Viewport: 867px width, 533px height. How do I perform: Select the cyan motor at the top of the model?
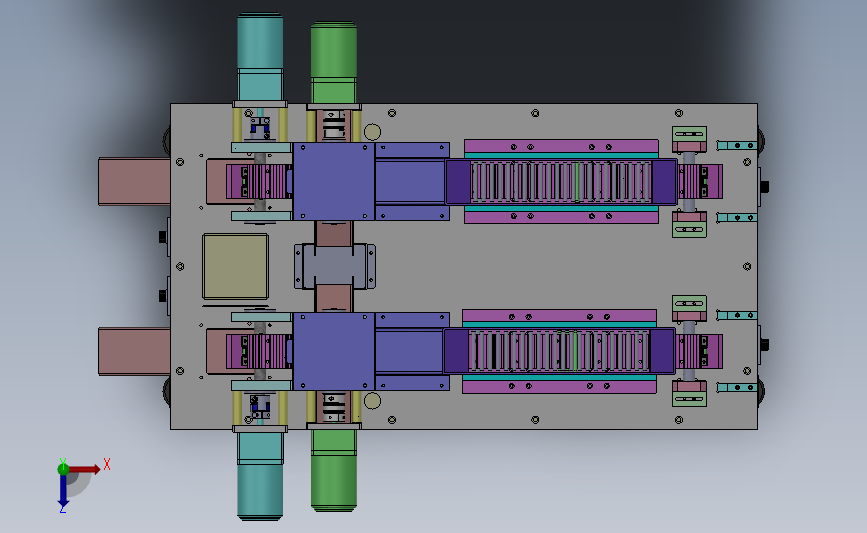260,57
